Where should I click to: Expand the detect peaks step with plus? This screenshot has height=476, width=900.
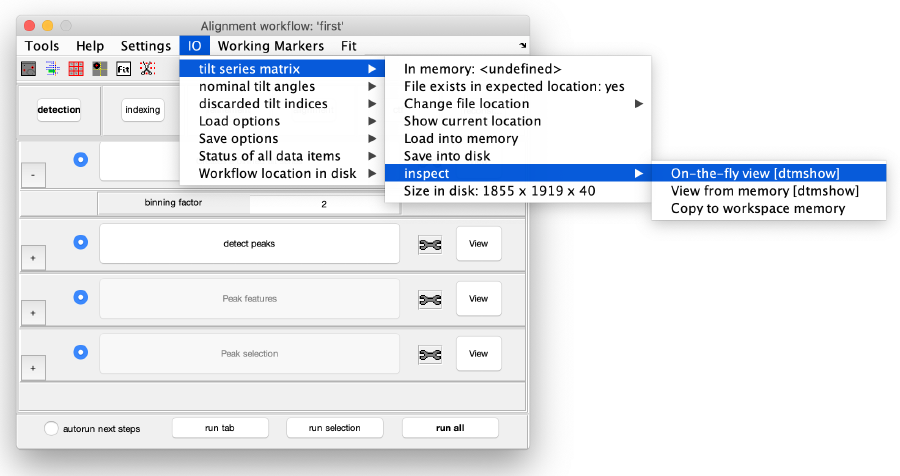(x=32, y=258)
